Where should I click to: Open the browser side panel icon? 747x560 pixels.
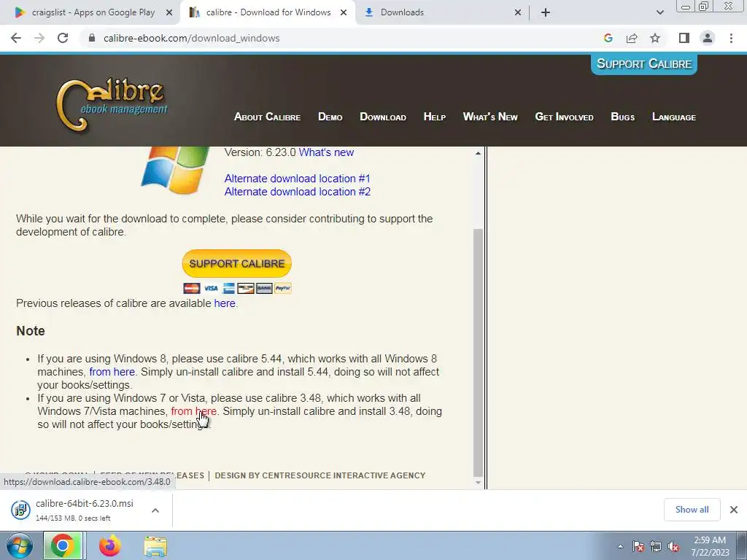click(x=684, y=38)
